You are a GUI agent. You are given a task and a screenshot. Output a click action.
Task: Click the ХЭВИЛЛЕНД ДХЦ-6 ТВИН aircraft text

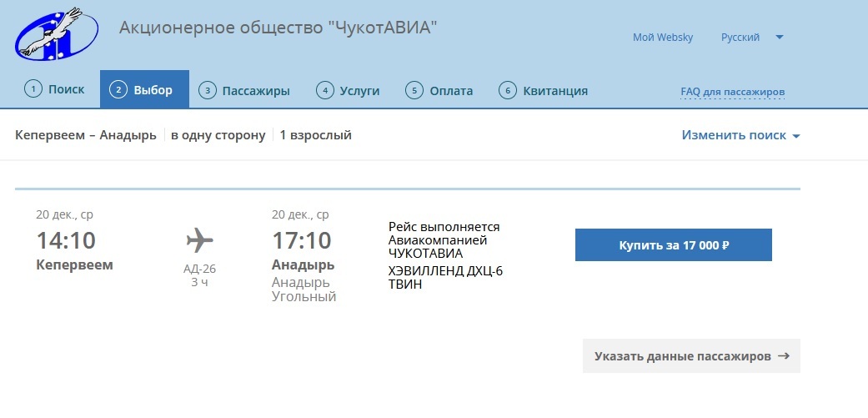click(445, 278)
